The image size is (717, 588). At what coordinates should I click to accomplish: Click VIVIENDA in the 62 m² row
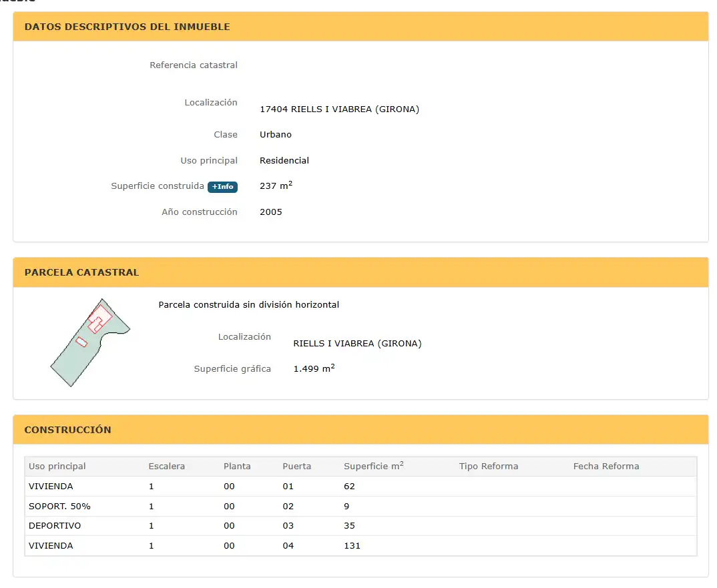tap(51, 487)
